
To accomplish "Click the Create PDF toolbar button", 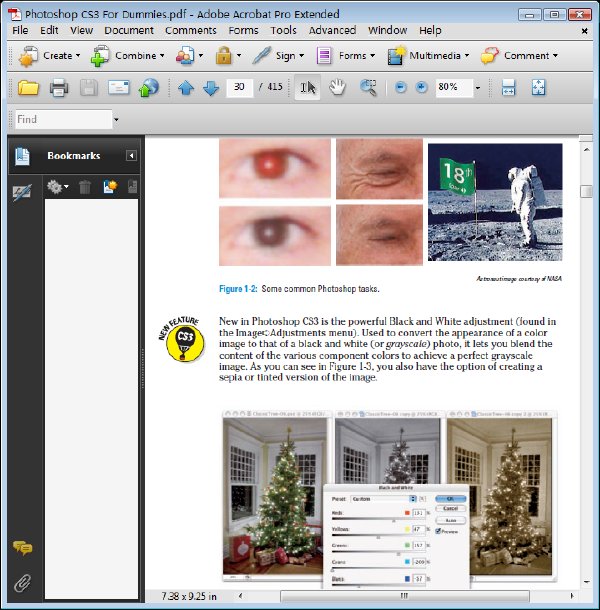I will [x=49, y=56].
